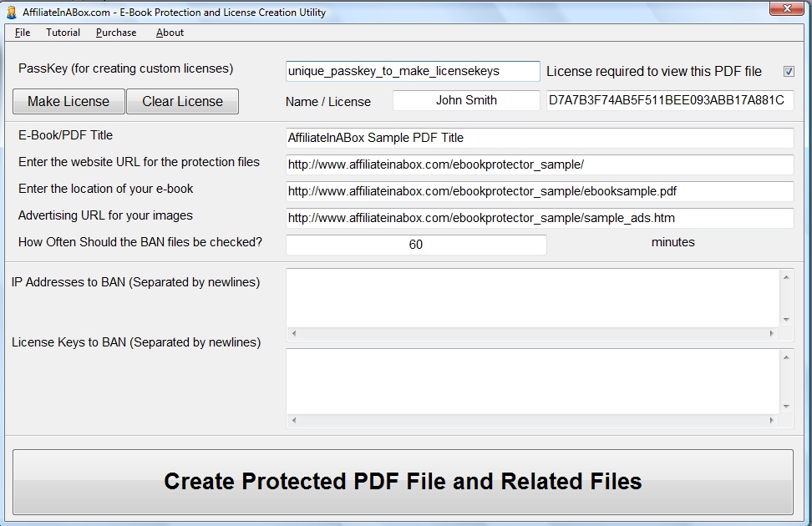Image resolution: width=812 pixels, height=526 pixels.
Task: Click Create Protected PDF File and Related Files
Action: coord(403,482)
